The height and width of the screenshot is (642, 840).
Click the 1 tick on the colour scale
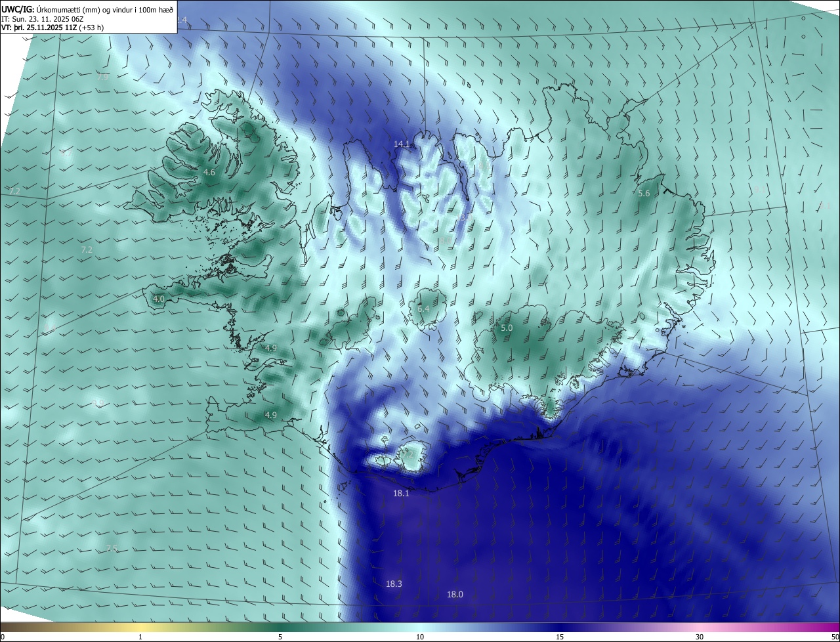pos(140,637)
